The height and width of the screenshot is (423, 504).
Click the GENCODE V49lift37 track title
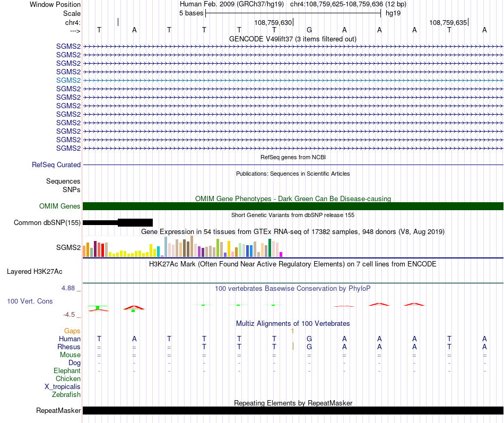click(x=292, y=39)
